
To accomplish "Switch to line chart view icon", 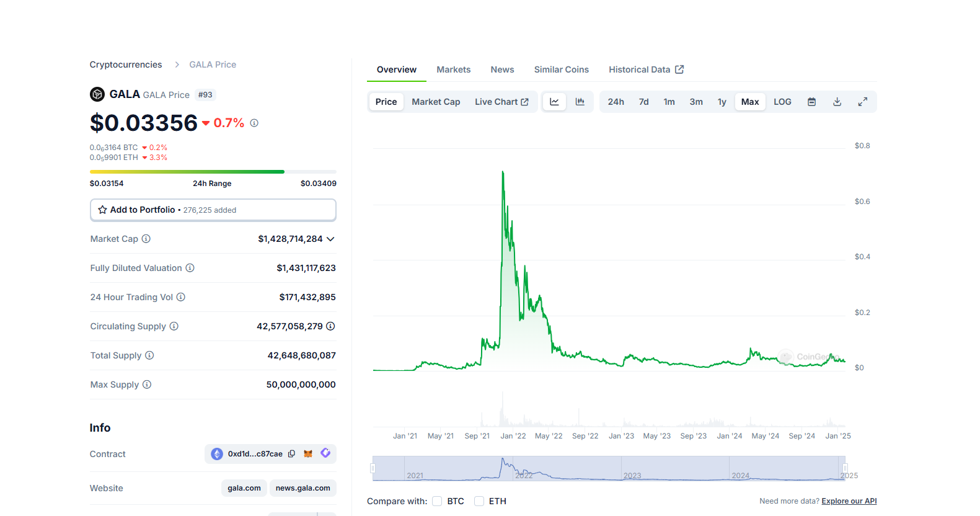I will (554, 102).
